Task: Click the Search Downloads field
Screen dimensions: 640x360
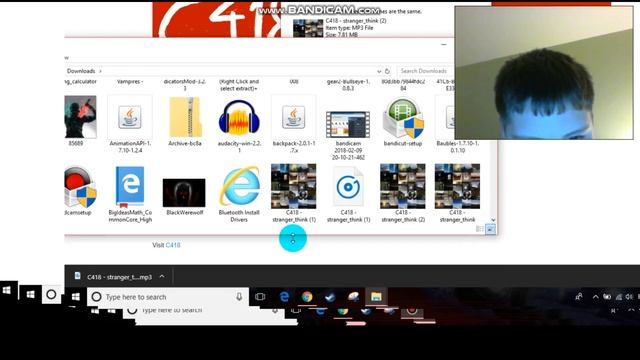Action: click(x=425, y=71)
